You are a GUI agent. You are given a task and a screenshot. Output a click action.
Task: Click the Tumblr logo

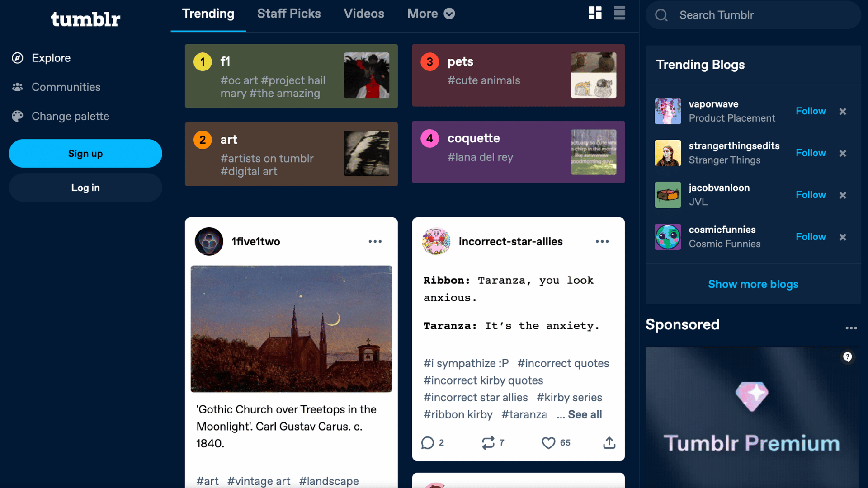pos(85,19)
